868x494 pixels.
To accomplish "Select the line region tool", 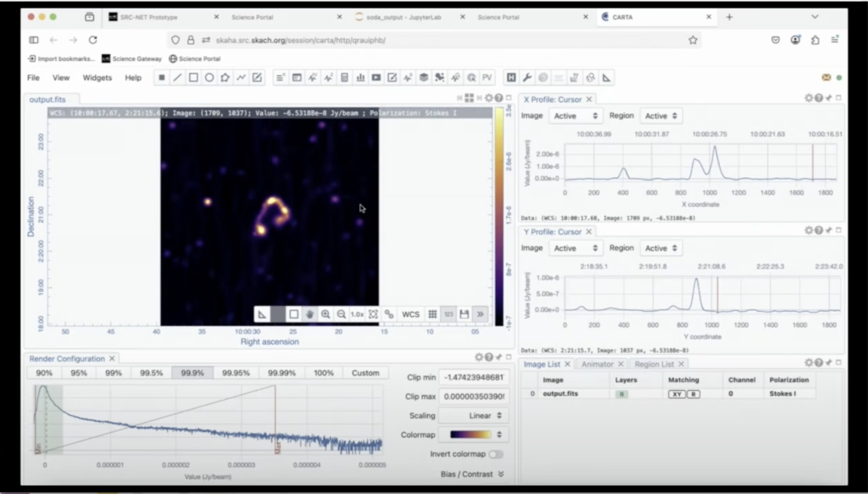I will 177,78.
